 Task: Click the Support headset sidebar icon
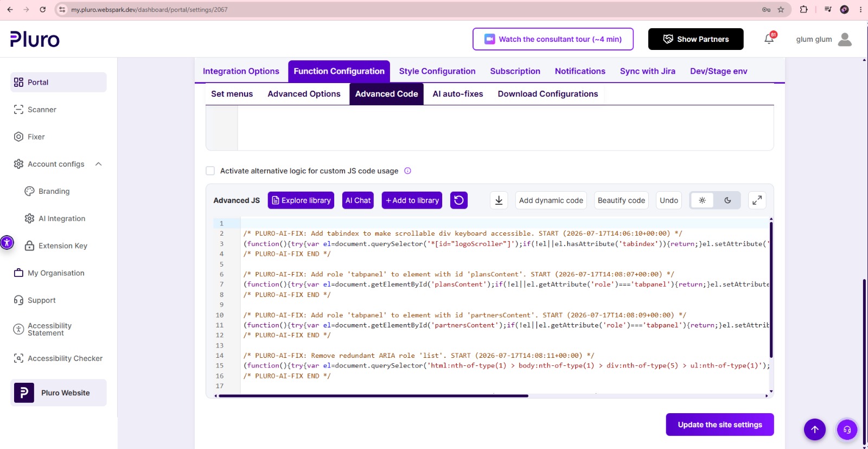tap(18, 300)
